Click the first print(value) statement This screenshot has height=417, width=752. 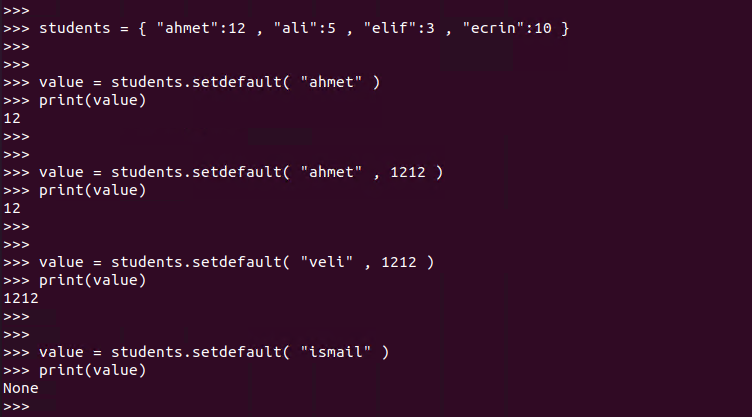point(93,100)
